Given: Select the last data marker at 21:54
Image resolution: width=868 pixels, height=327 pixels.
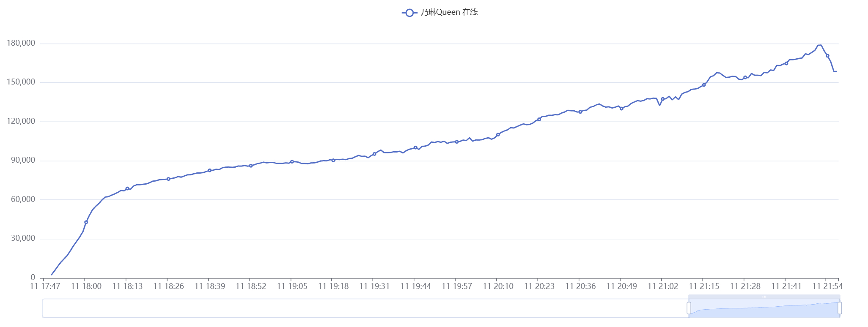Looking at the screenshot, I should coord(827,56).
